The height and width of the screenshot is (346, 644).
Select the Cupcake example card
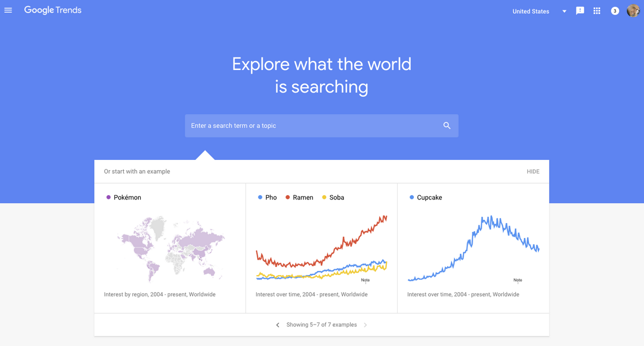tap(473, 248)
